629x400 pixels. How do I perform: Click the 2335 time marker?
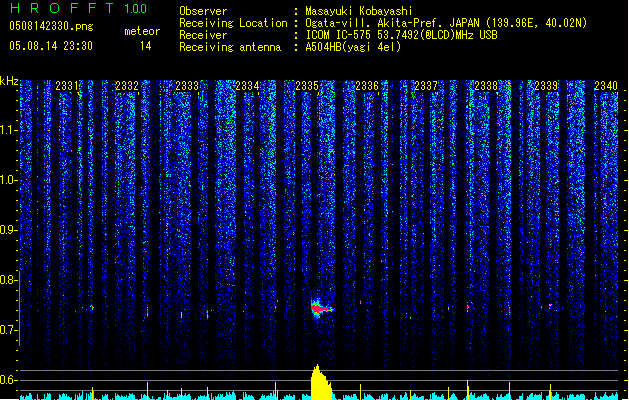tap(307, 86)
